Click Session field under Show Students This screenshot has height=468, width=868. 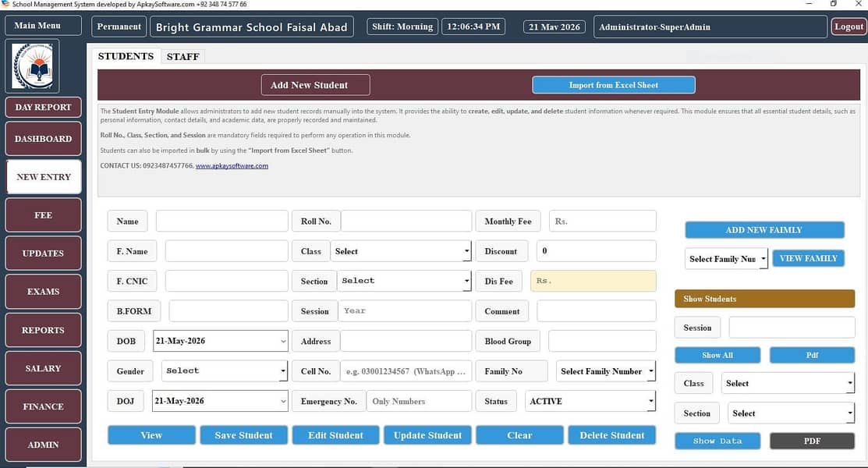pos(792,328)
